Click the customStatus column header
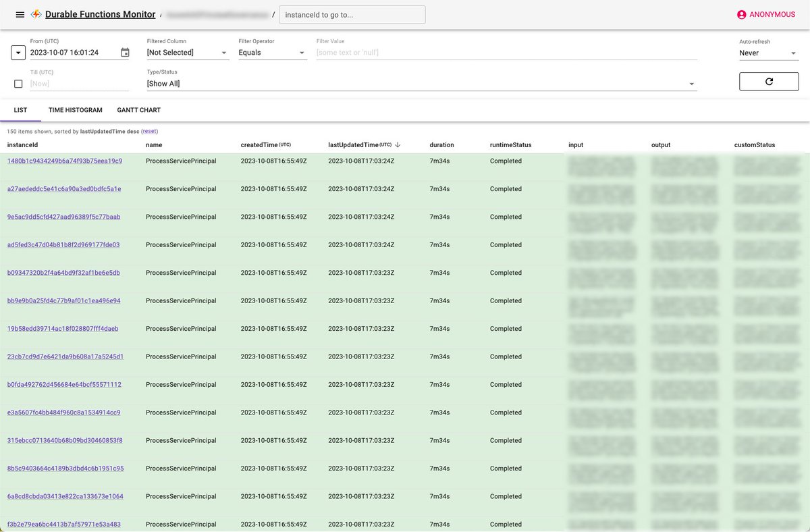 [755, 144]
